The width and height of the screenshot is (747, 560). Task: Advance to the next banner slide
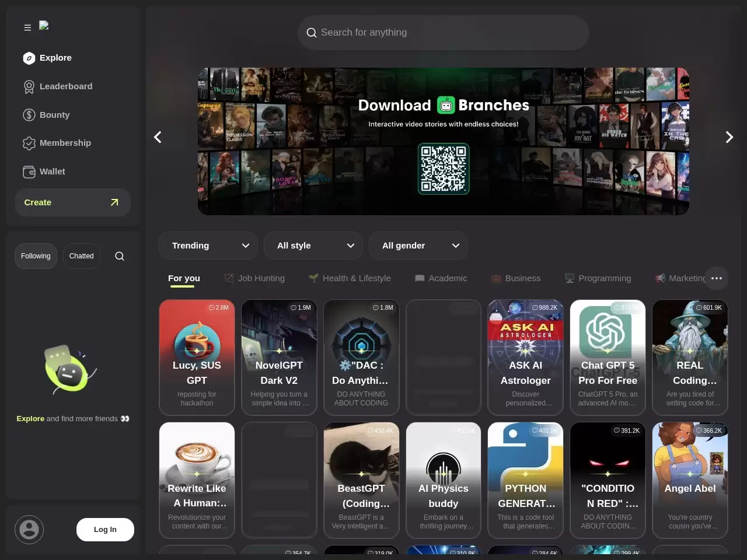point(729,137)
